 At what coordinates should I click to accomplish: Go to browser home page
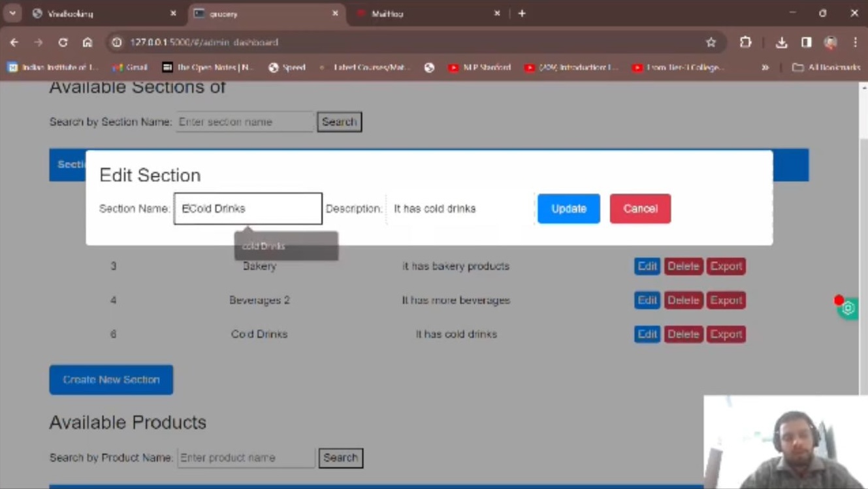pyautogui.click(x=88, y=42)
